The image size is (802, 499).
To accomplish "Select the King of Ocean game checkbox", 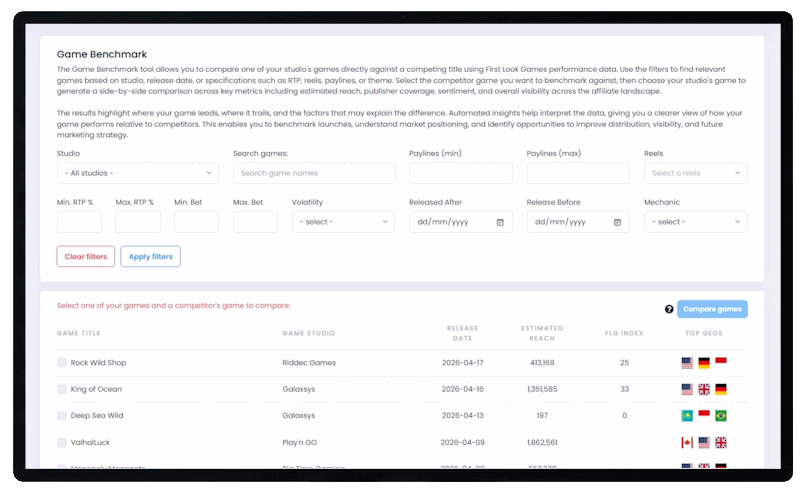I will (62, 389).
